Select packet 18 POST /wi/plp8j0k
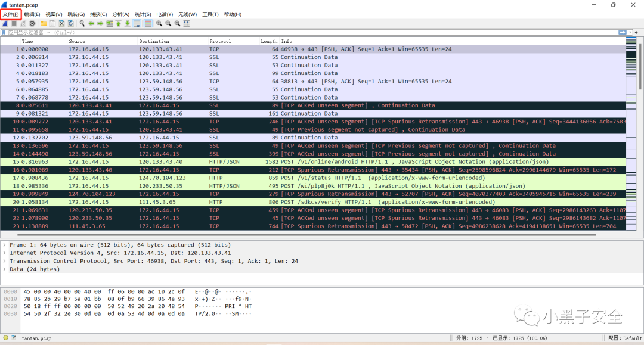 click(x=313, y=186)
